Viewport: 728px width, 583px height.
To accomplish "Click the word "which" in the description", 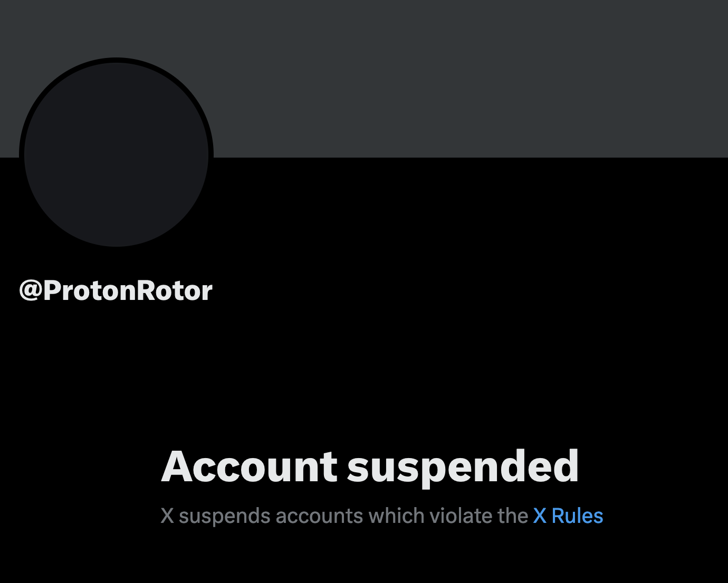I will (x=397, y=516).
